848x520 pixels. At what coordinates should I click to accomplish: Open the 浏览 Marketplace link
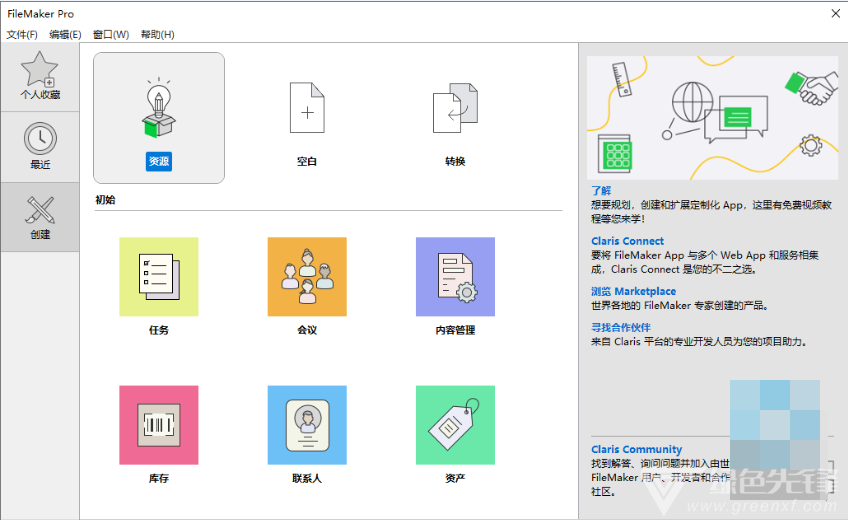click(633, 291)
